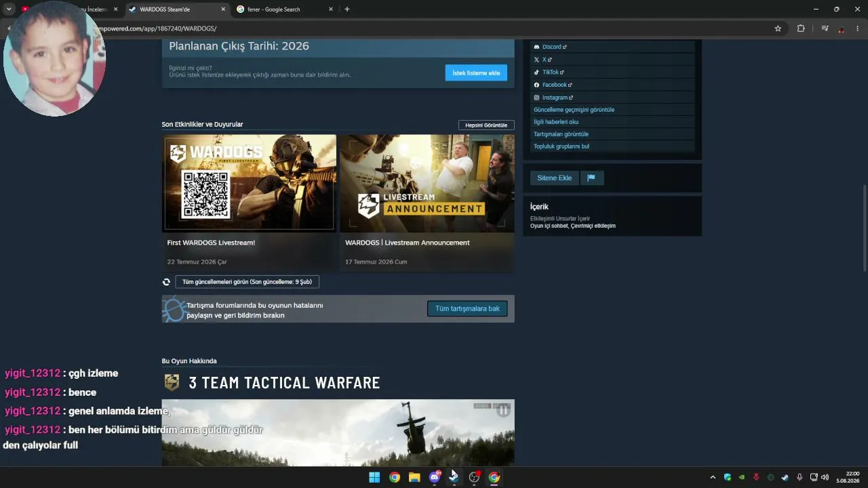Open the Steam system tray icon

pos(785,477)
